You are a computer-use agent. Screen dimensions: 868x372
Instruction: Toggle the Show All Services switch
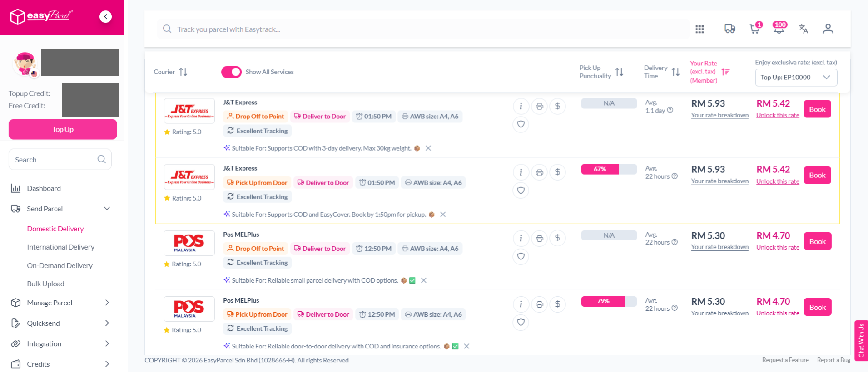point(231,72)
